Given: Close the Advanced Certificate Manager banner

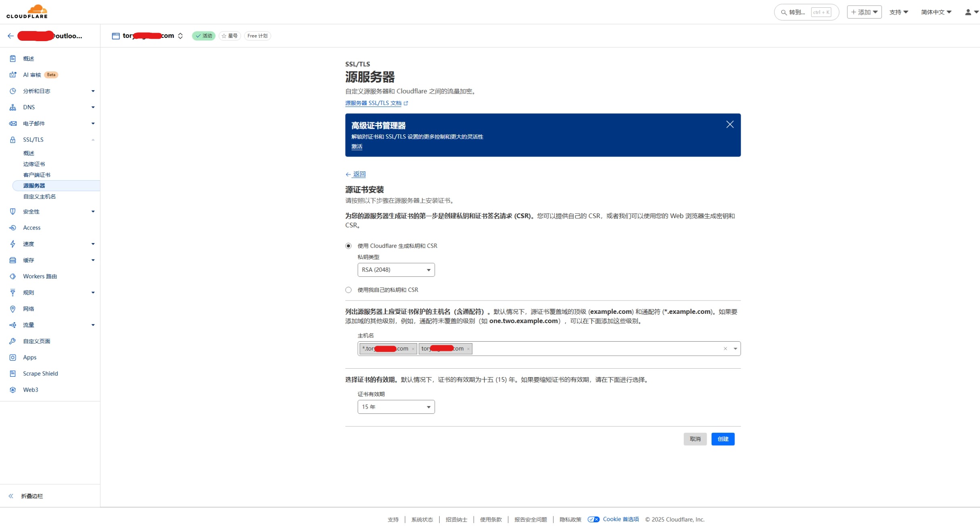Looking at the screenshot, I should pyautogui.click(x=729, y=125).
